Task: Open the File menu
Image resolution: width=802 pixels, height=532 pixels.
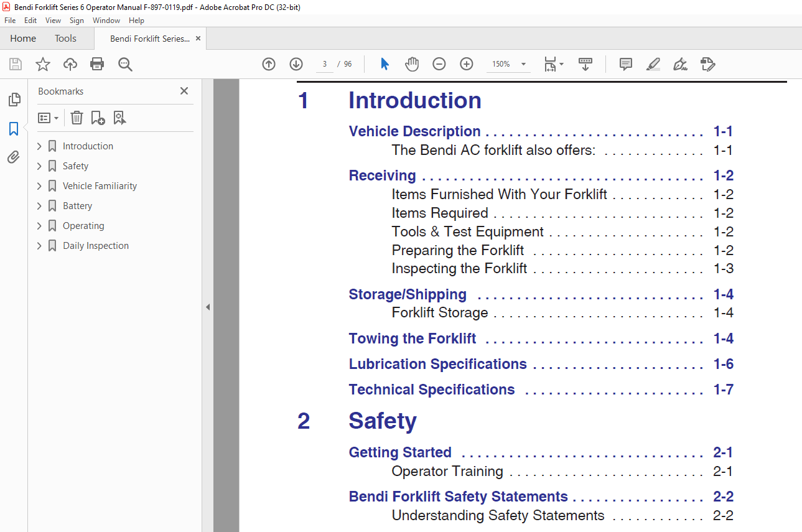Action: (10, 21)
